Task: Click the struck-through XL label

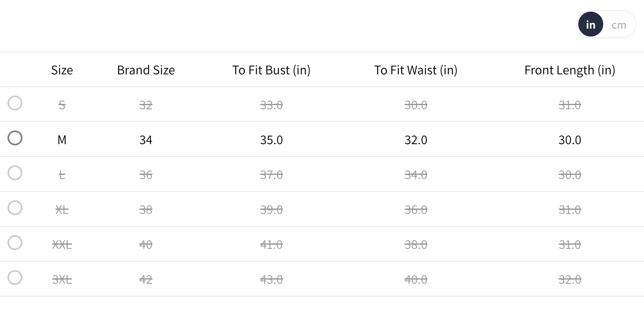Action: (x=62, y=210)
